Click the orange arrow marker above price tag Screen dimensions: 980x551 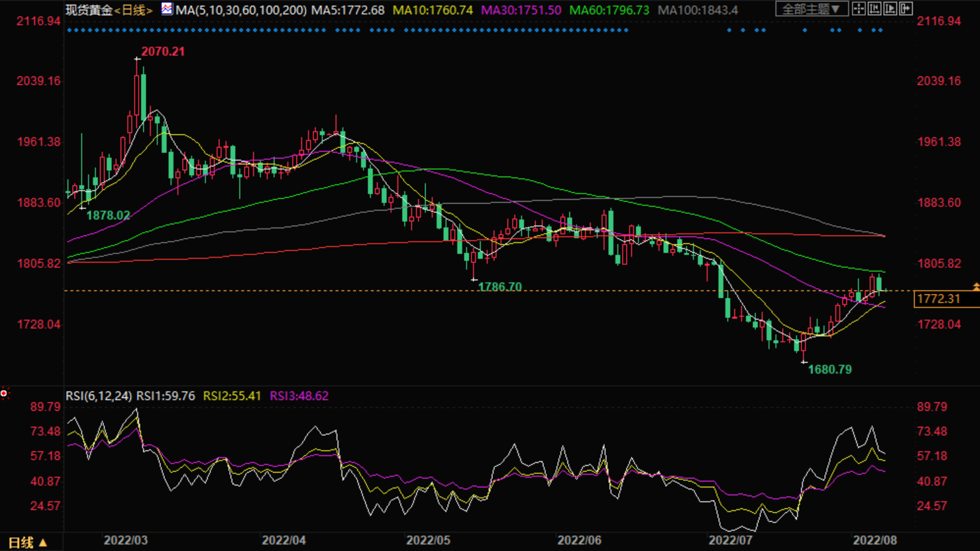point(975,287)
